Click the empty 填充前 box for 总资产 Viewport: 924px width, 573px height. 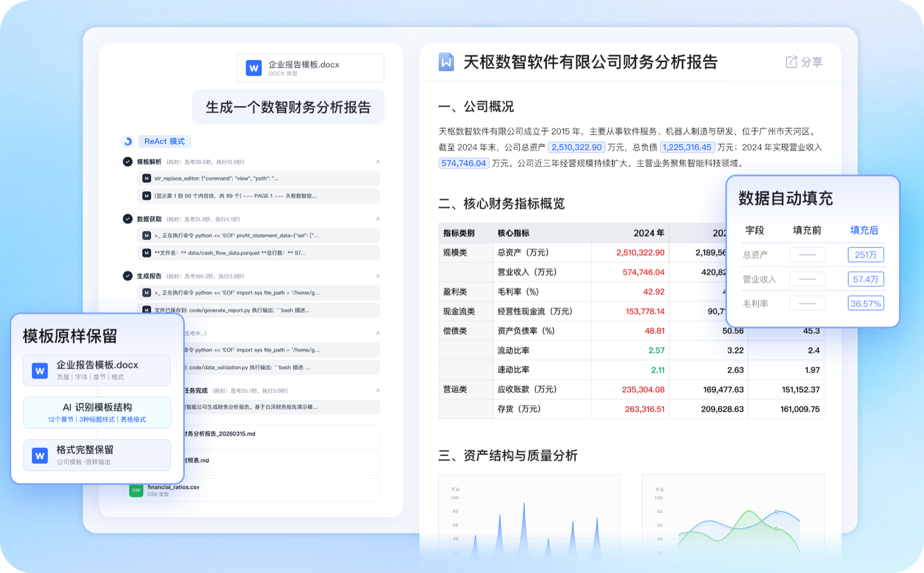coord(807,254)
